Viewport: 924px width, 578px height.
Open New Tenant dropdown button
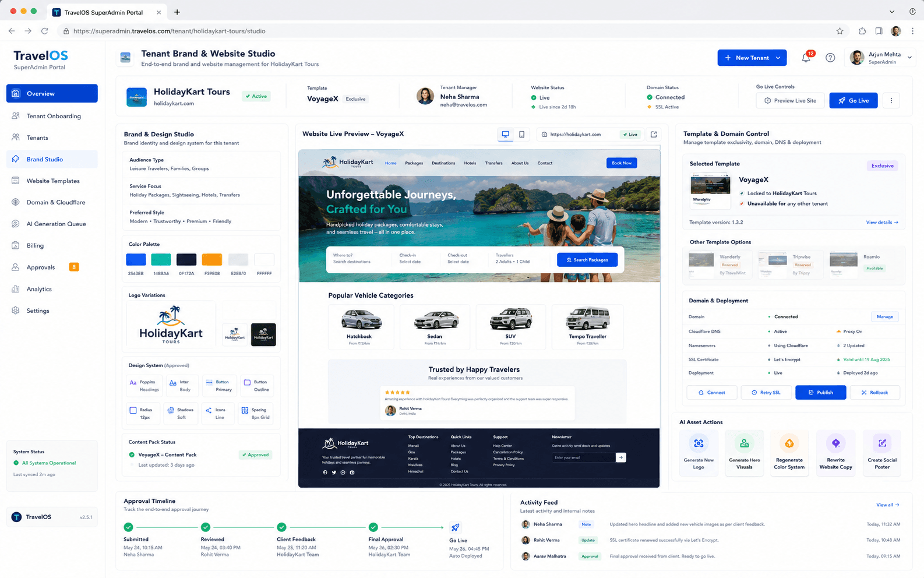click(x=752, y=58)
